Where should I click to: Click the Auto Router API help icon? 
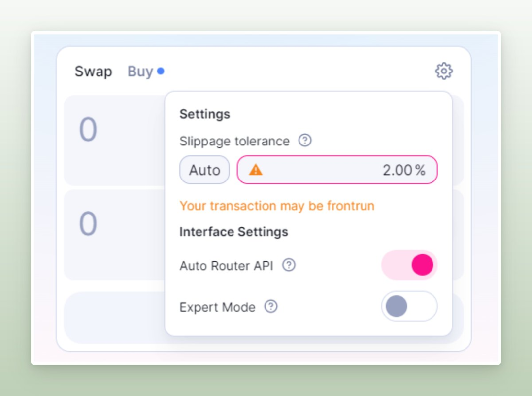pyautogui.click(x=289, y=265)
